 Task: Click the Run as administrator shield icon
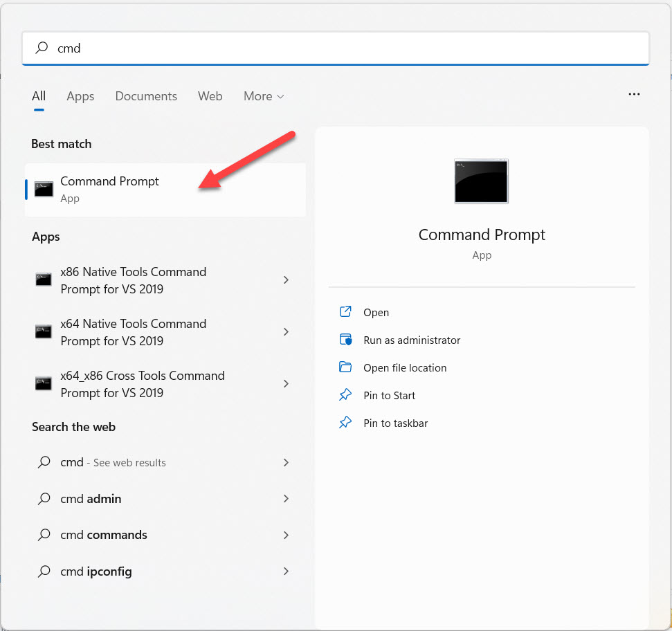pos(345,340)
